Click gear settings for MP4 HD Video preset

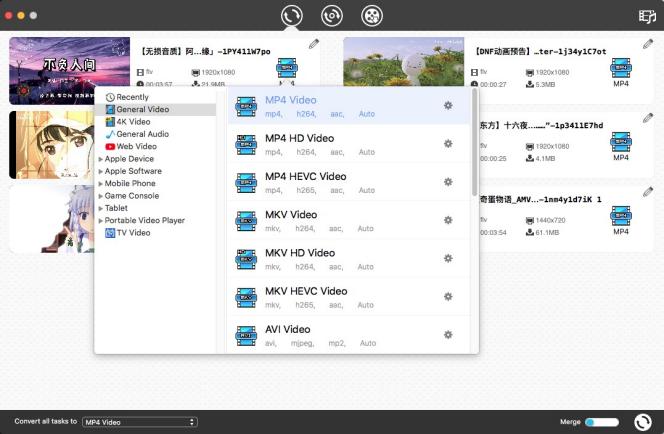click(x=448, y=144)
